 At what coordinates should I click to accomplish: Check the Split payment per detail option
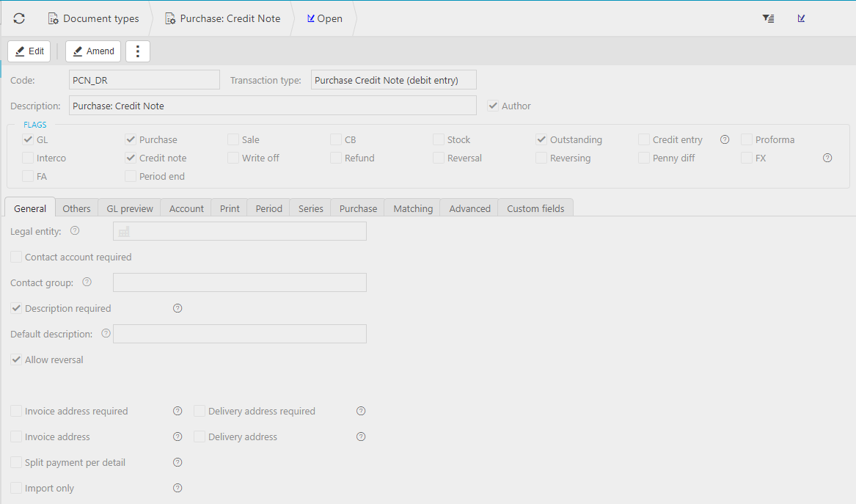(16, 462)
